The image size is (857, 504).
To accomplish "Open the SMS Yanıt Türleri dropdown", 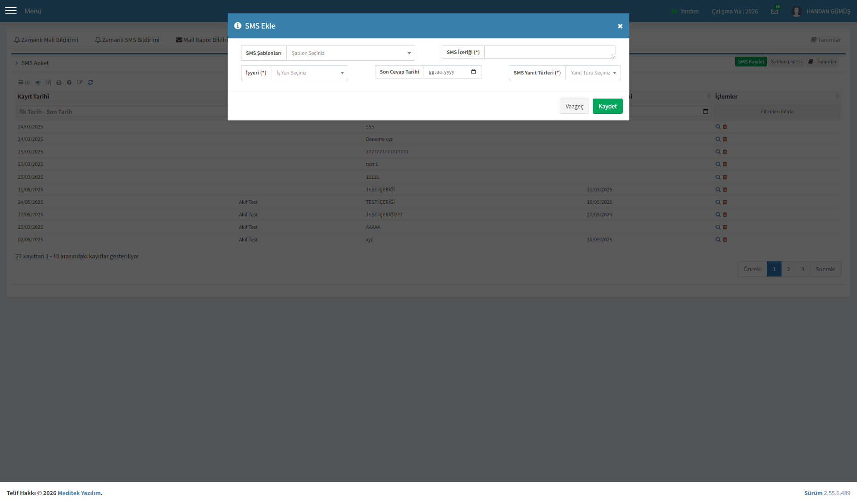I will coord(592,73).
